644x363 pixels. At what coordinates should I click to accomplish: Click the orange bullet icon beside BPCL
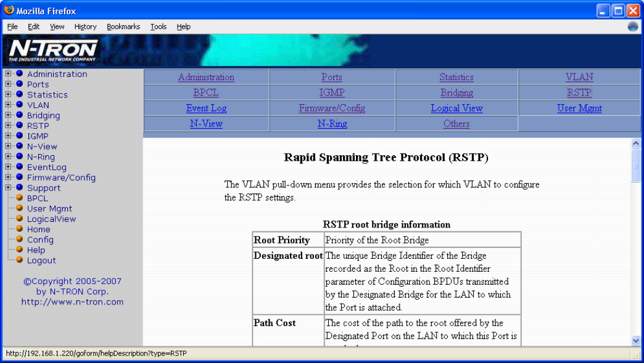[19, 198]
